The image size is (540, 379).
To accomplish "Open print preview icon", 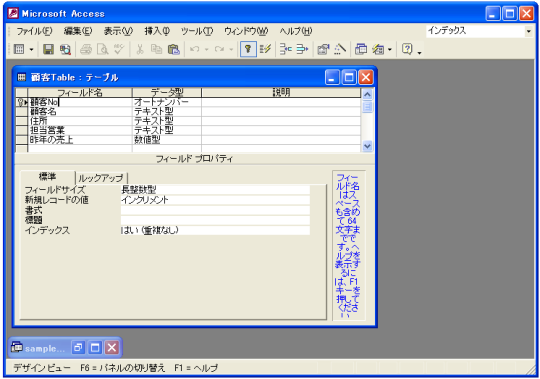I will coord(102,50).
